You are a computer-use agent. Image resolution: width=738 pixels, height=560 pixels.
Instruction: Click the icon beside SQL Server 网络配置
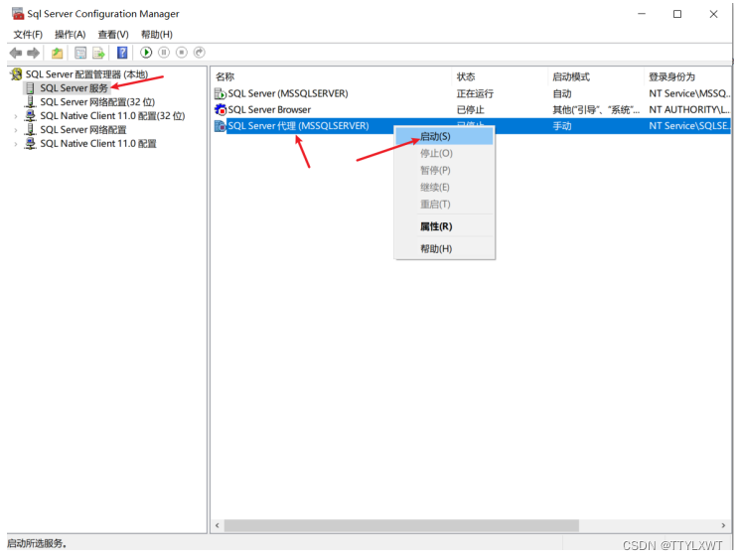coord(30,129)
